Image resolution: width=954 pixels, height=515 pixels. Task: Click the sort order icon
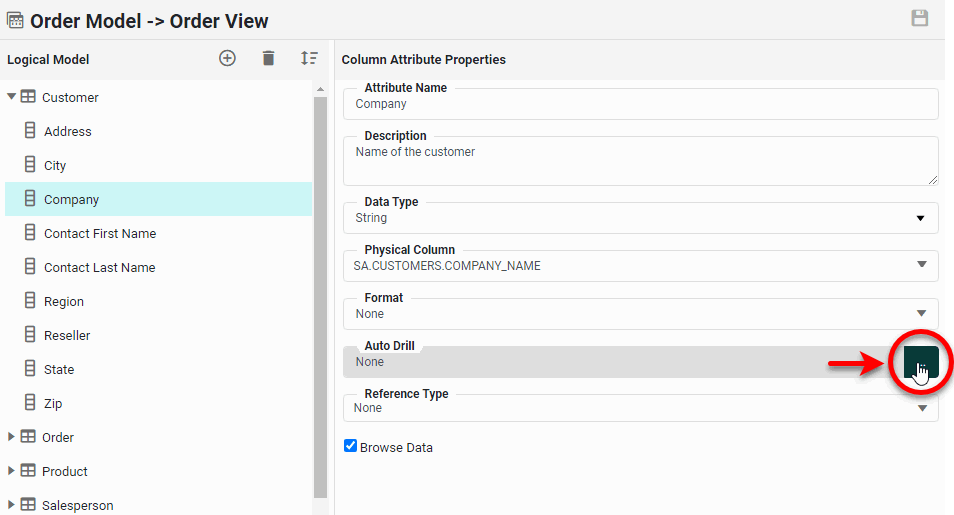point(309,59)
